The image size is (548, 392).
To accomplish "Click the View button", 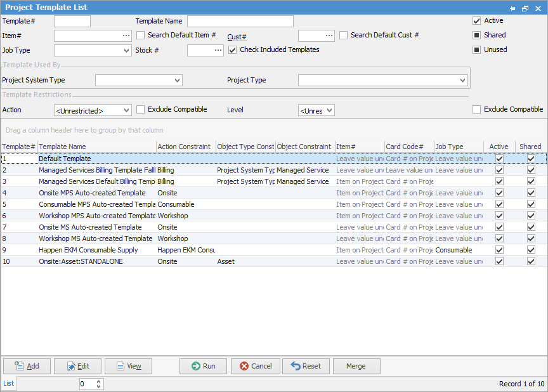I will [128, 366].
